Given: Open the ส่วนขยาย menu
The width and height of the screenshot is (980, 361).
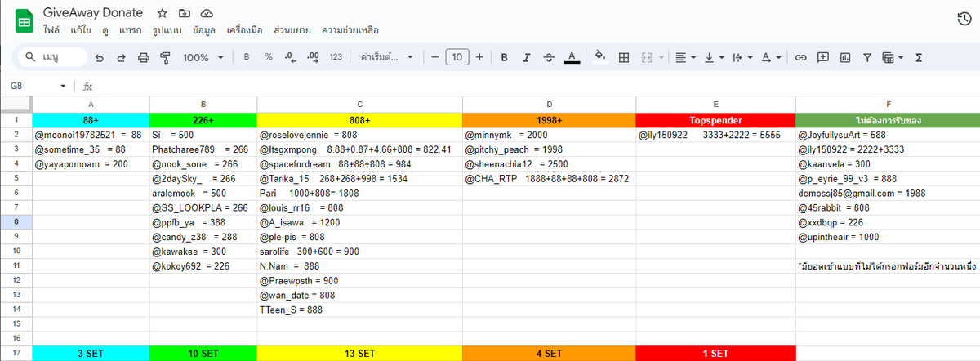Looking at the screenshot, I should point(292,30).
